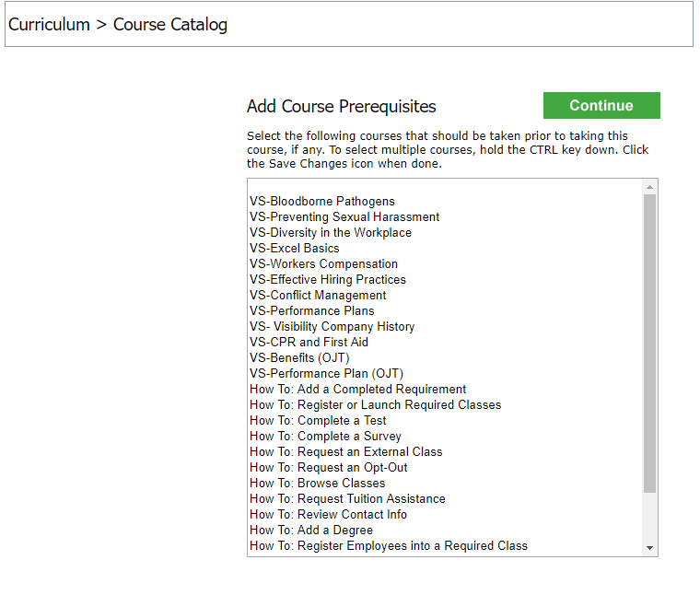This screenshot has width=700, height=595.
Task: Click the list scrollbar down arrow
Action: (x=649, y=548)
